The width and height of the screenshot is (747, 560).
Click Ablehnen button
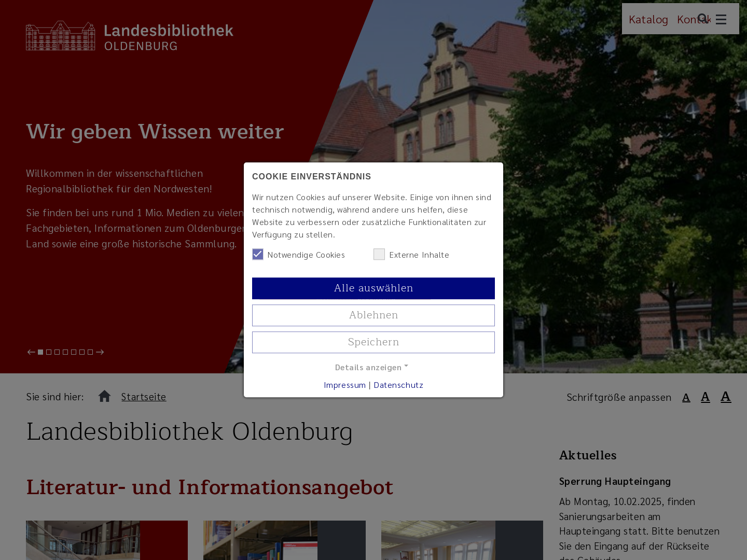(x=374, y=315)
